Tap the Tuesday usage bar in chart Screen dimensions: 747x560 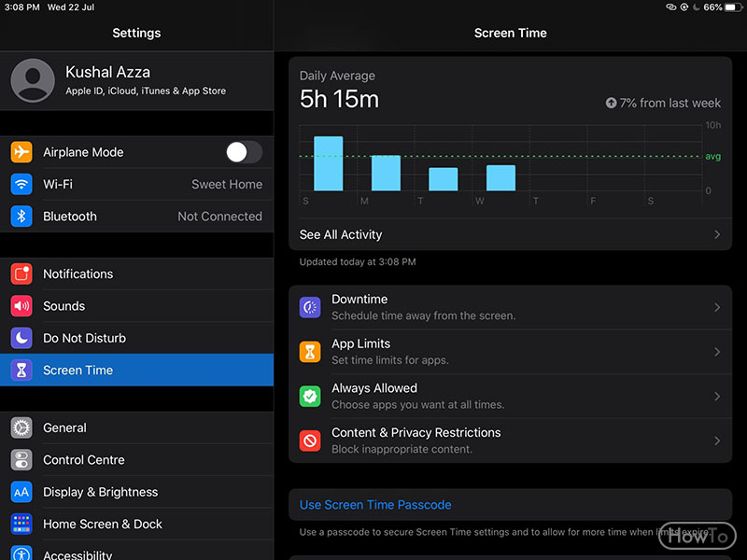443,179
